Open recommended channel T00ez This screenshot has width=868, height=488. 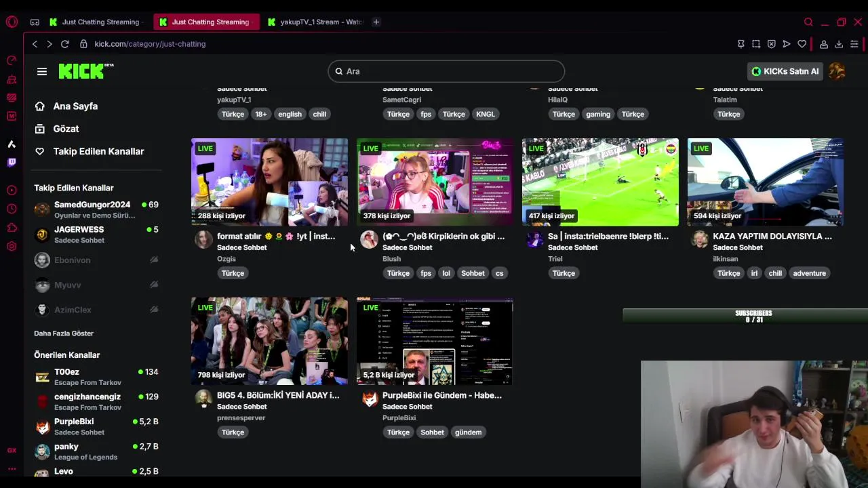pos(96,377)
